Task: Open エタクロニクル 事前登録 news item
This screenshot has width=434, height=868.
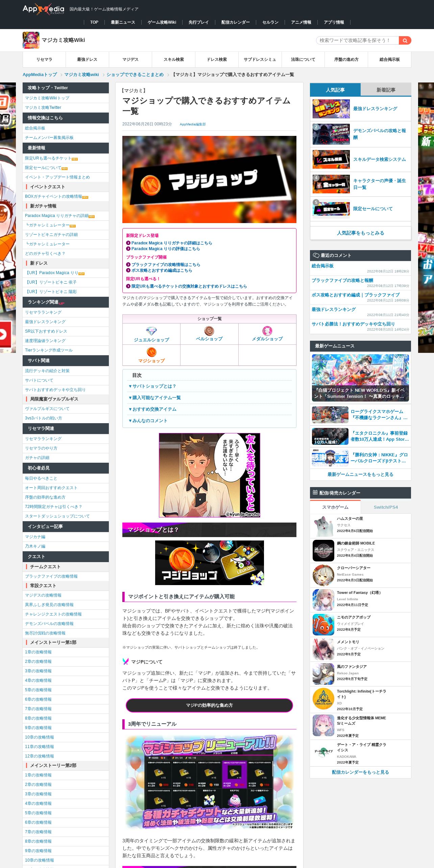Action: [x=360, y=436]
